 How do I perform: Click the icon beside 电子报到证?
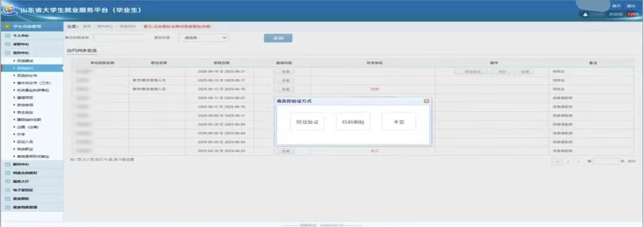(7, 190)
